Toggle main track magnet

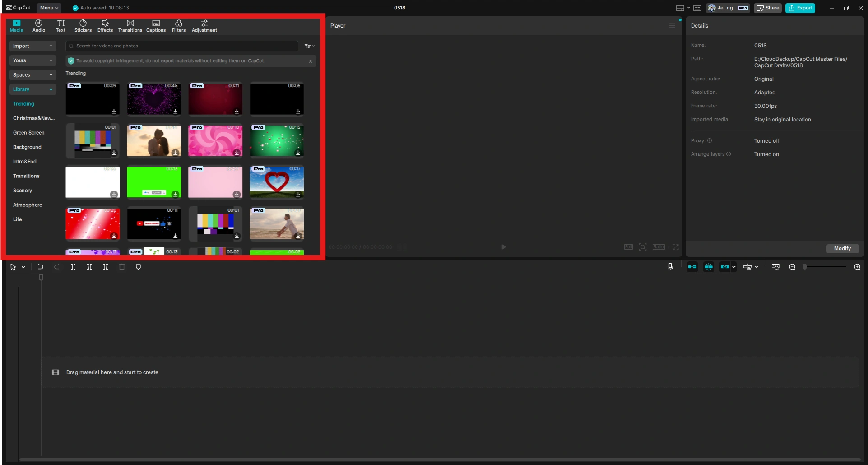(x=692, y=267)
